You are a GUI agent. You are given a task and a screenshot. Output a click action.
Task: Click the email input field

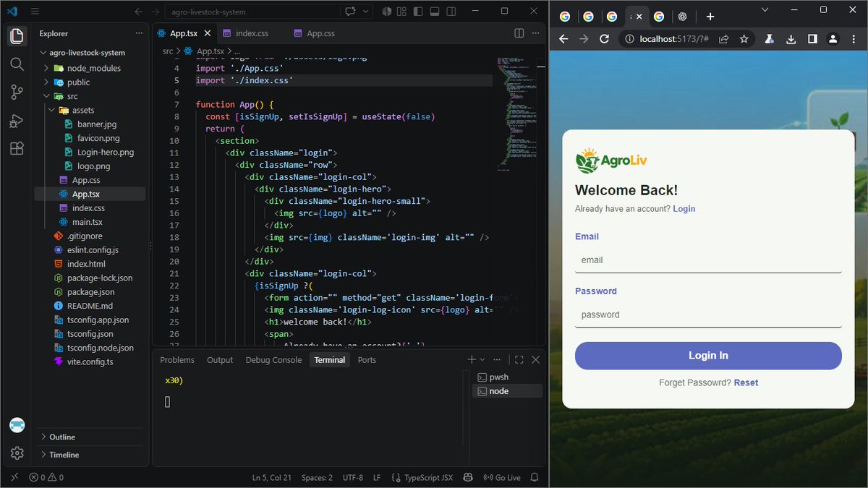pyautogui.click(x=708, y=260)
